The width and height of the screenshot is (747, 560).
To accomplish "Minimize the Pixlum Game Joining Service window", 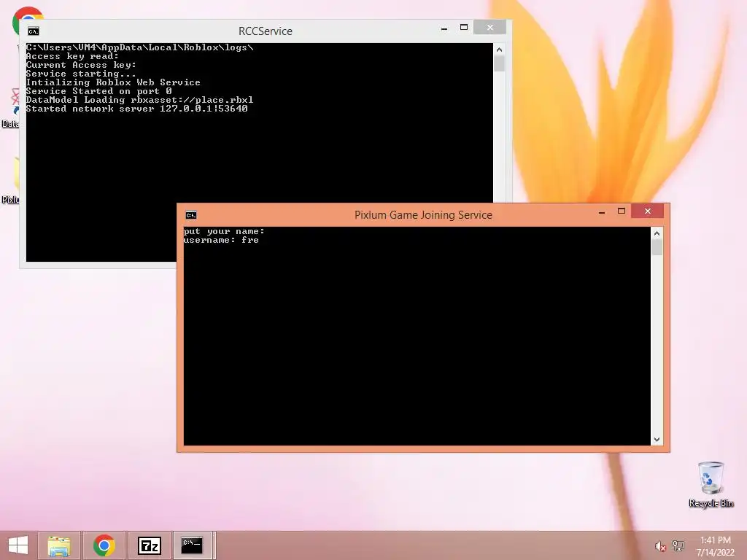I will tap(602, 212).
